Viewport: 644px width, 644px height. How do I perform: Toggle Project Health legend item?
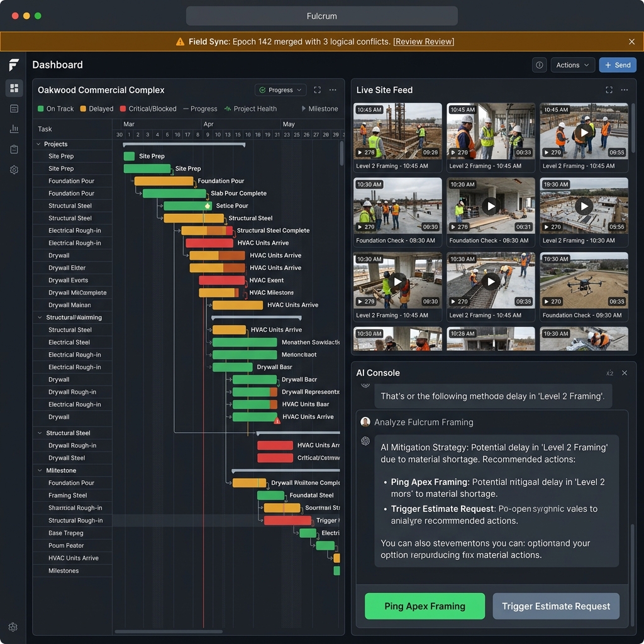click(250, 109)
